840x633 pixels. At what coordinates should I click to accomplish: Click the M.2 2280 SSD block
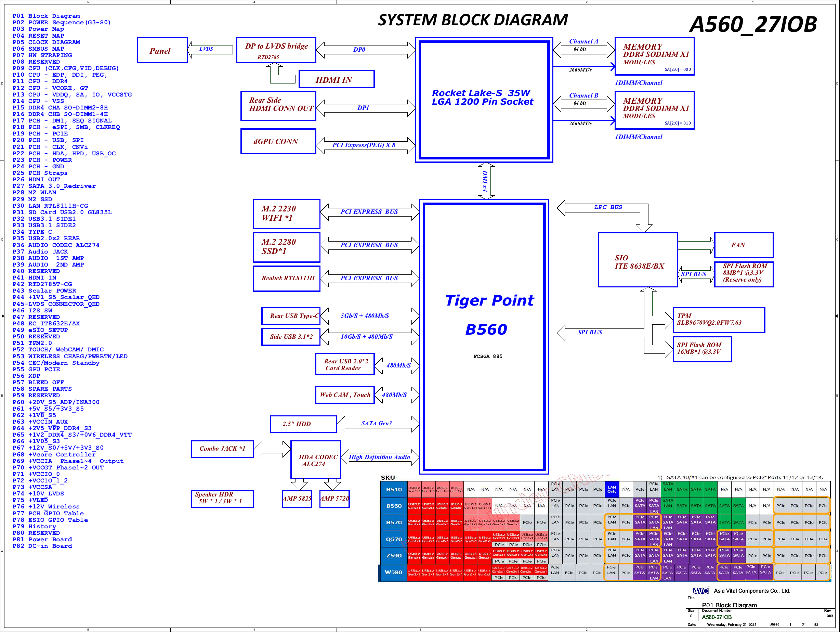287,247
